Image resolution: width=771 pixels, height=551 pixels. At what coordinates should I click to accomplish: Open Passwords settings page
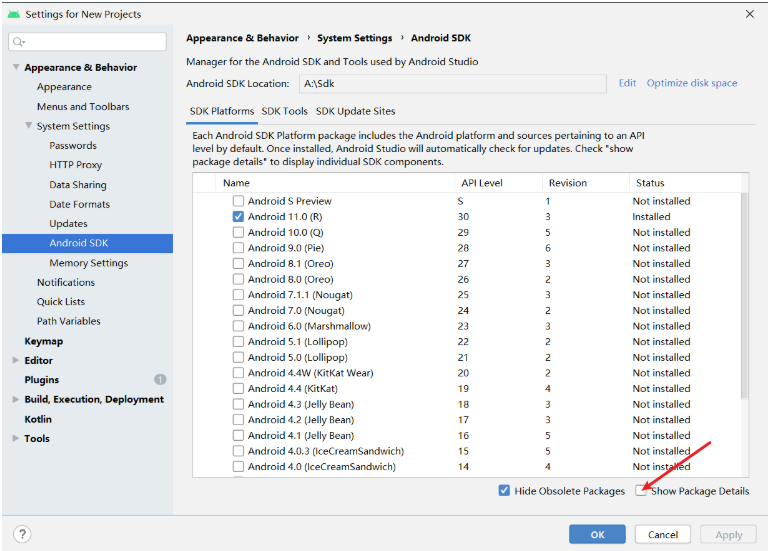coord(73,145)
